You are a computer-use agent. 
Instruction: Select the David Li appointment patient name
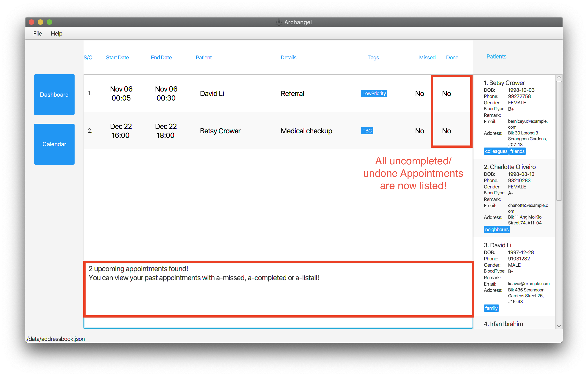212,93
